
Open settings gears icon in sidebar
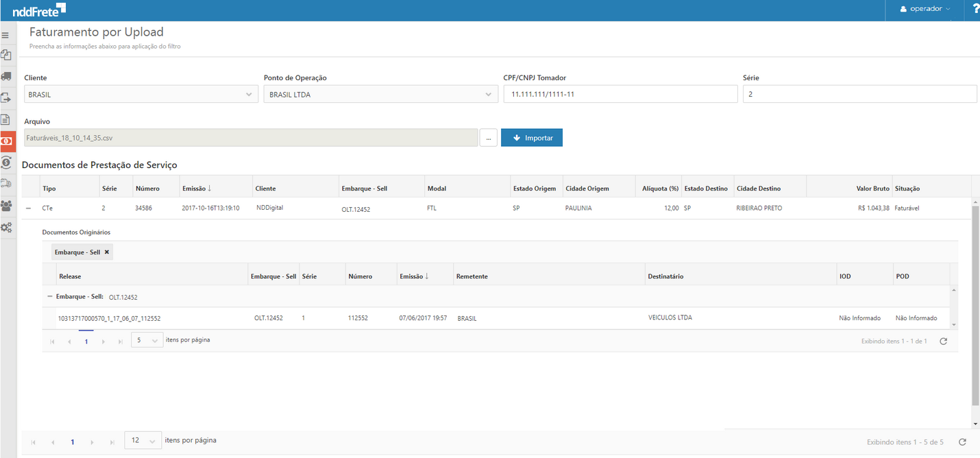coord(6,228)
